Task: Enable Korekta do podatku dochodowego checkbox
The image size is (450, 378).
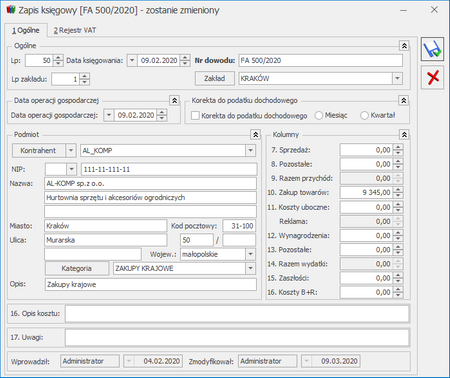Action: (x=195, y=116)
